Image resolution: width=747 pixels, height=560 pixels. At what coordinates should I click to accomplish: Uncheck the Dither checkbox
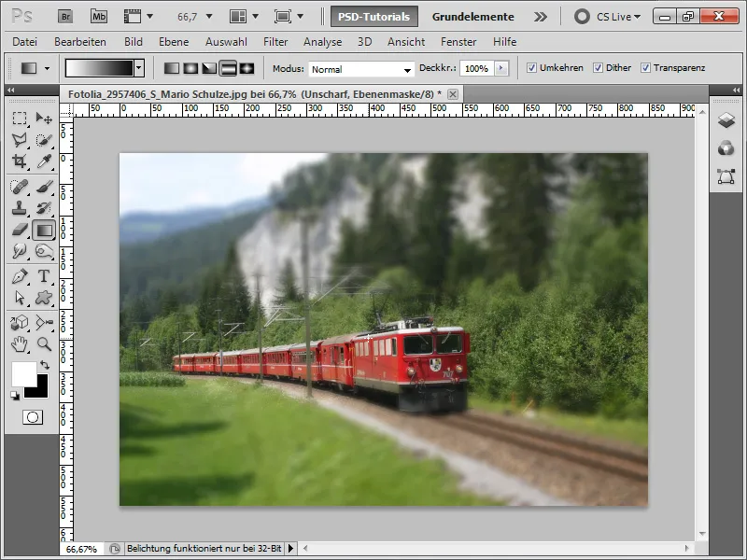598,67
